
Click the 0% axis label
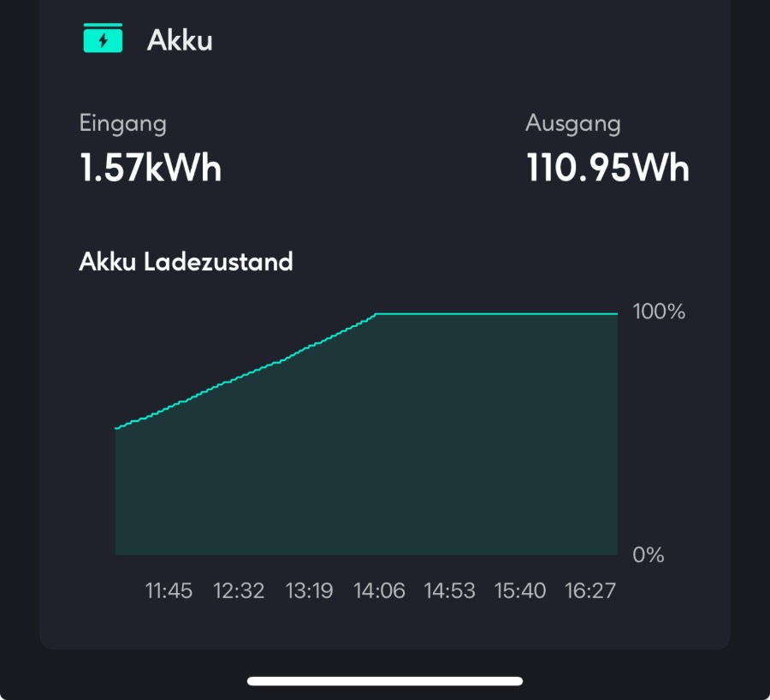point(649,555)
